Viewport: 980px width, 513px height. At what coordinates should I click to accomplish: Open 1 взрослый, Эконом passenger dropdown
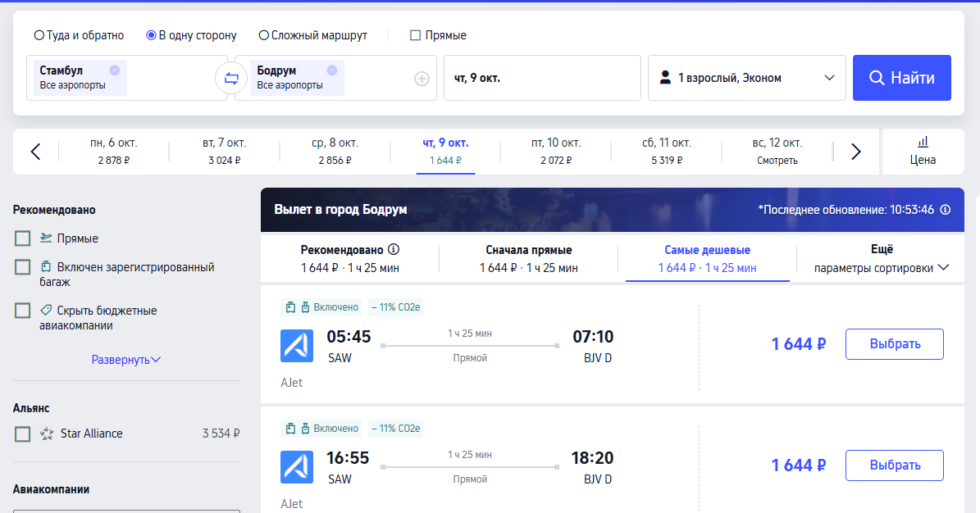[747, 78]
